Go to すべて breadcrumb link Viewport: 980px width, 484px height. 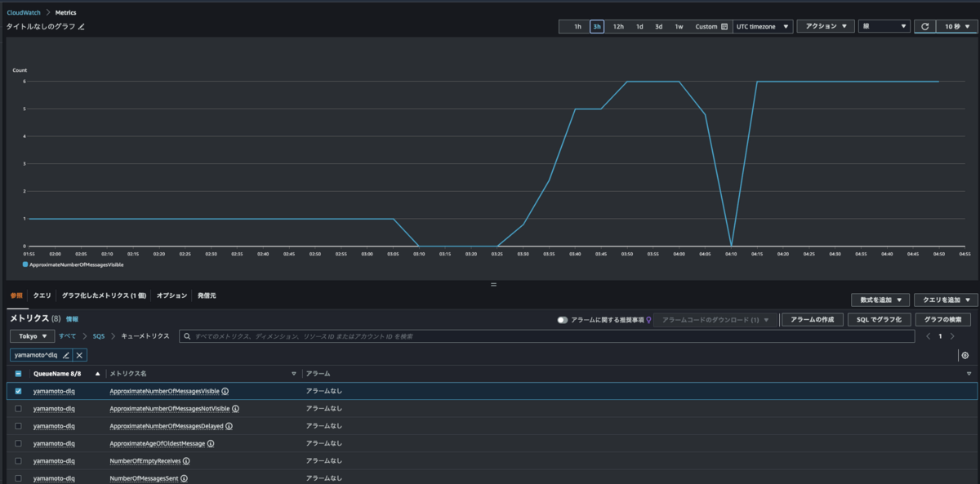point(68,336)
